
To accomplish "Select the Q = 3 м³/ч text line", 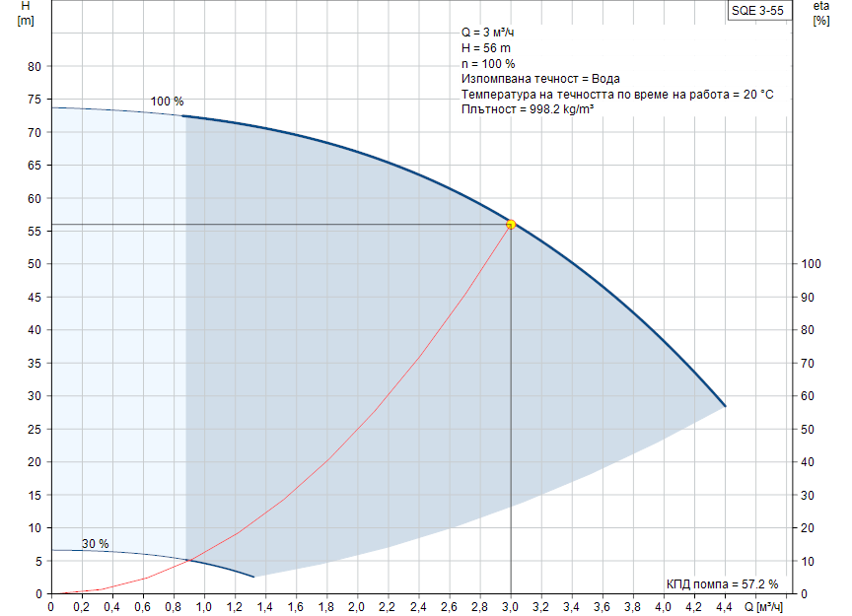I will [487, 33].
